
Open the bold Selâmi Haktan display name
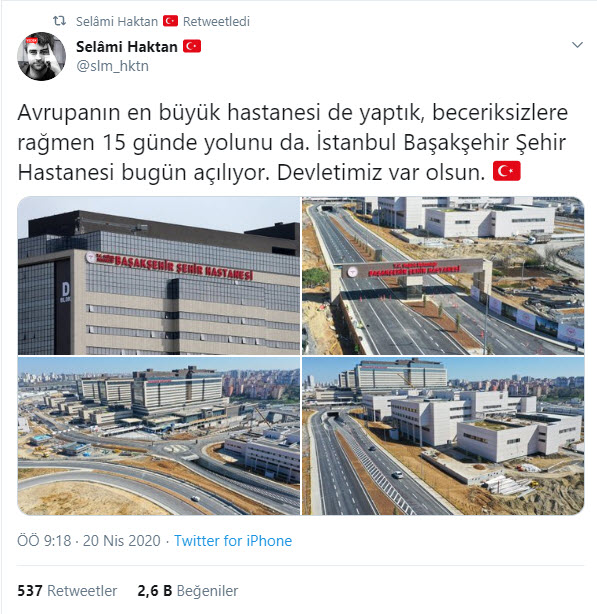127,47
